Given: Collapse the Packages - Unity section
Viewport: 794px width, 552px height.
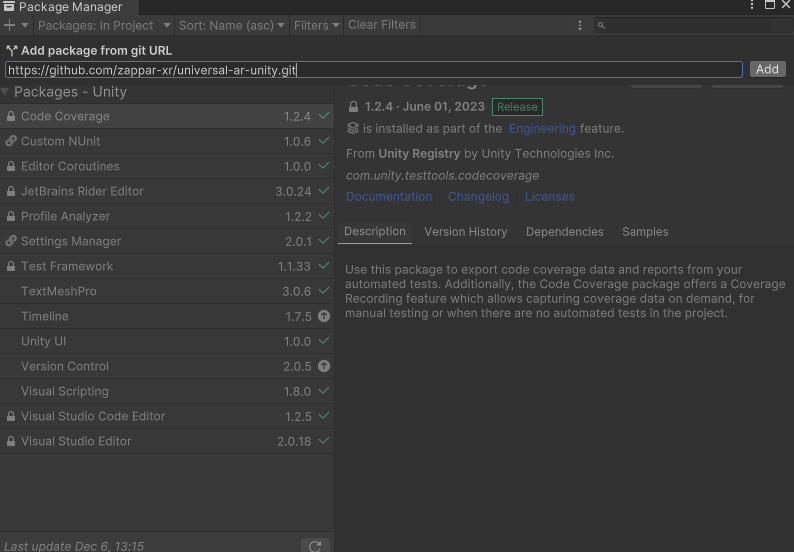Looking at the screenshot, I should 6,92.
